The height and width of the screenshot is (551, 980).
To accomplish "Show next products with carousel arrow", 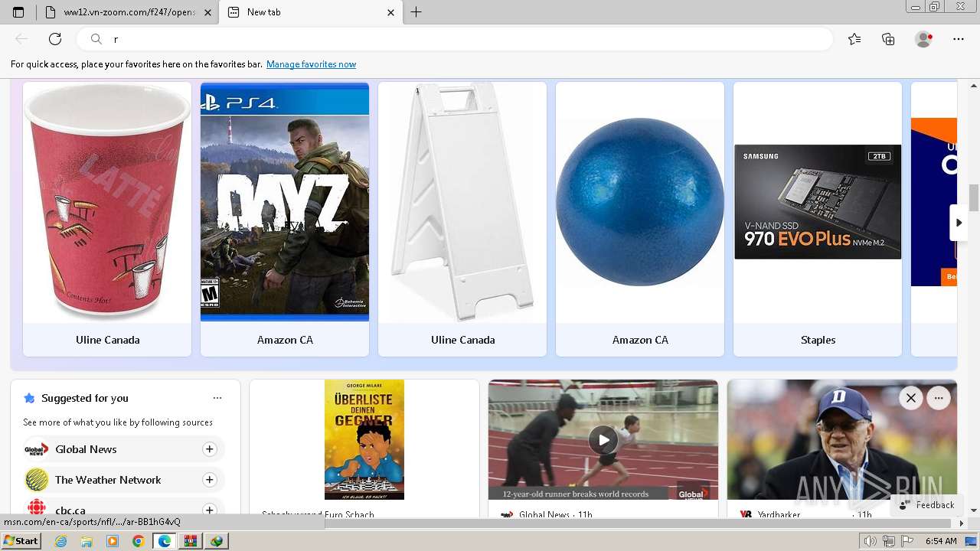I will [x=959, y=223].
